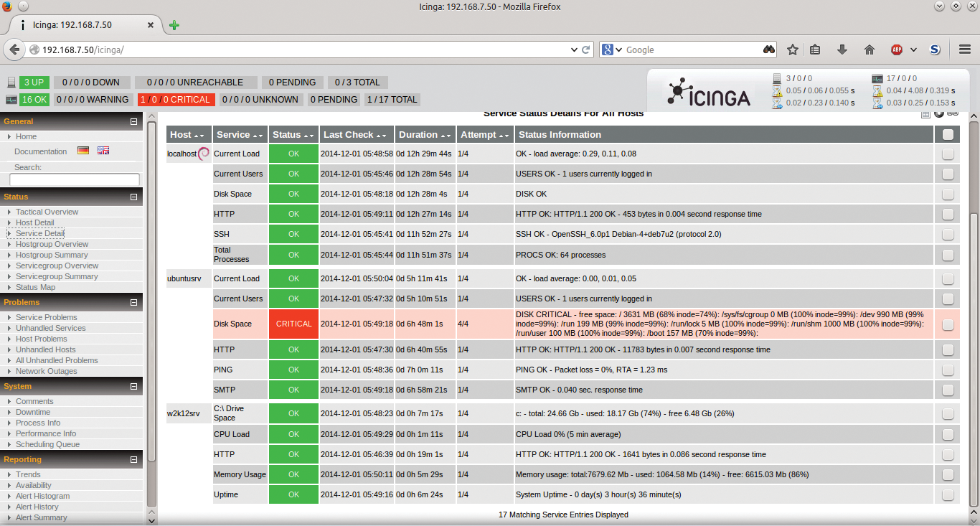Screen dimensions: 980x526
Task: Collapse the Reporting sidebar section
Action: pyautogui.click(x=132, y=459)
